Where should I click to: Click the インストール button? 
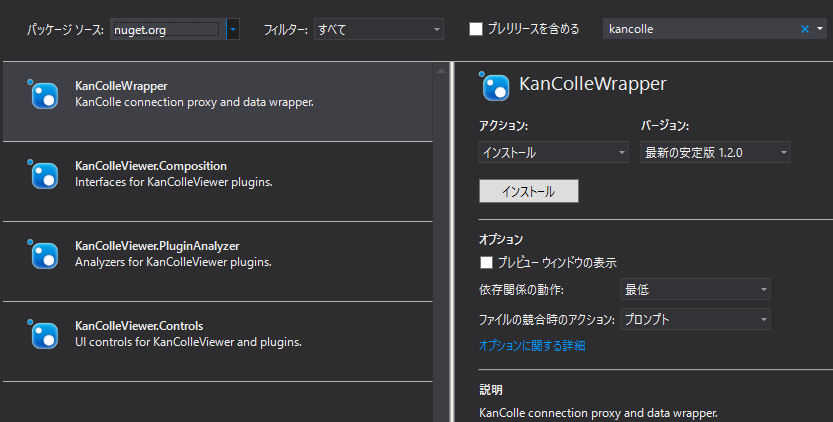coord(529,191)
